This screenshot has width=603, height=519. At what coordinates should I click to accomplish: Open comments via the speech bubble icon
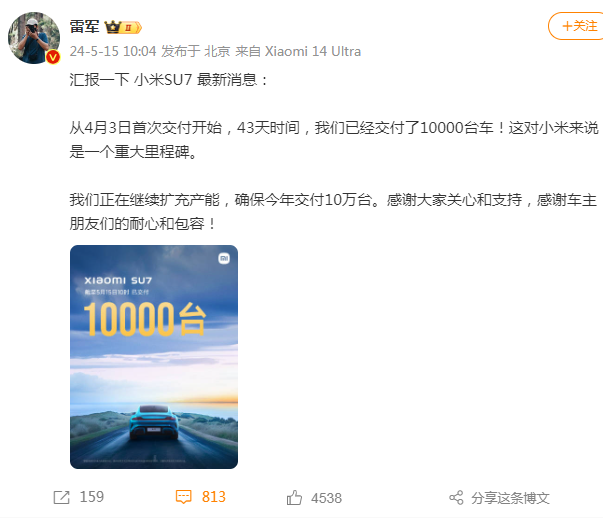[183, 497]
